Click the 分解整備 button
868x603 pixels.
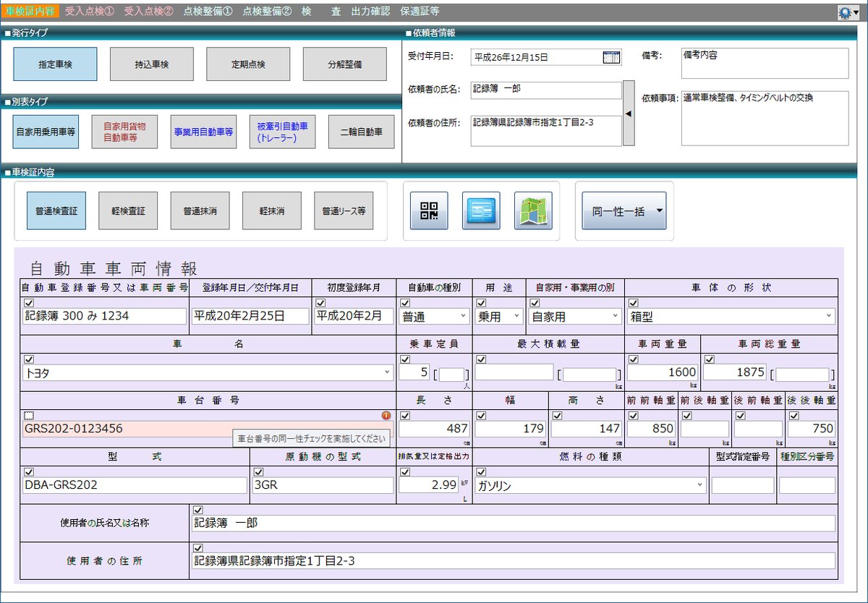tap(345, 64)
